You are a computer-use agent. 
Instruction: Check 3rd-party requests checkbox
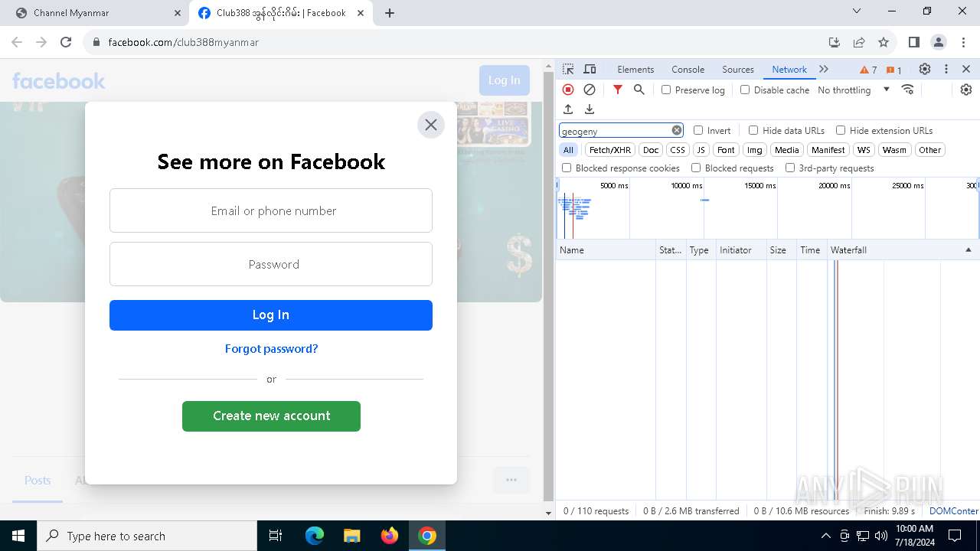pyautogui.click(x=790, y=168)
